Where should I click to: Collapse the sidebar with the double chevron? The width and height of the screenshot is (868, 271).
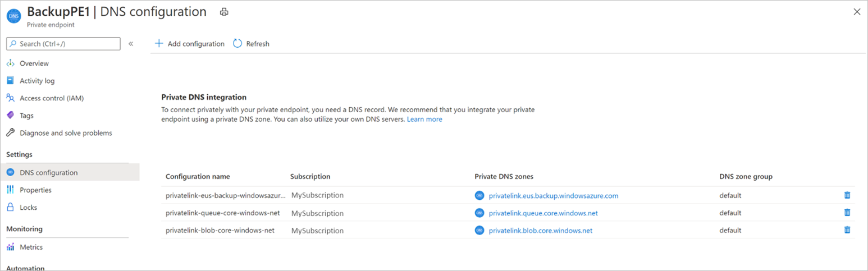[x=131, y=44]
